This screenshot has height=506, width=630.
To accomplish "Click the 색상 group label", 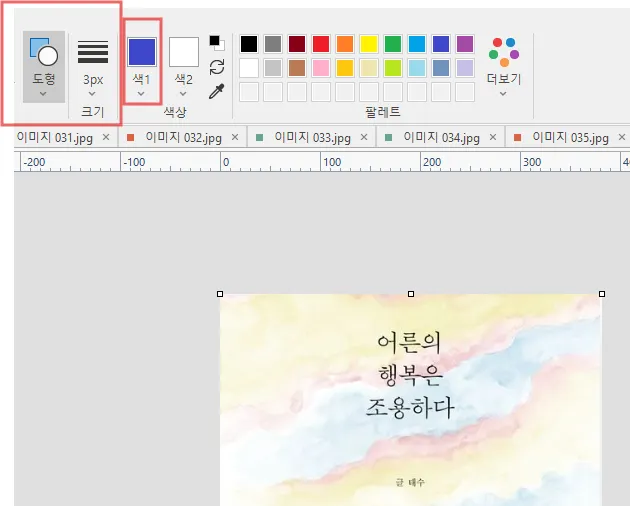I will pyautogui.click(x=175, y=112).
